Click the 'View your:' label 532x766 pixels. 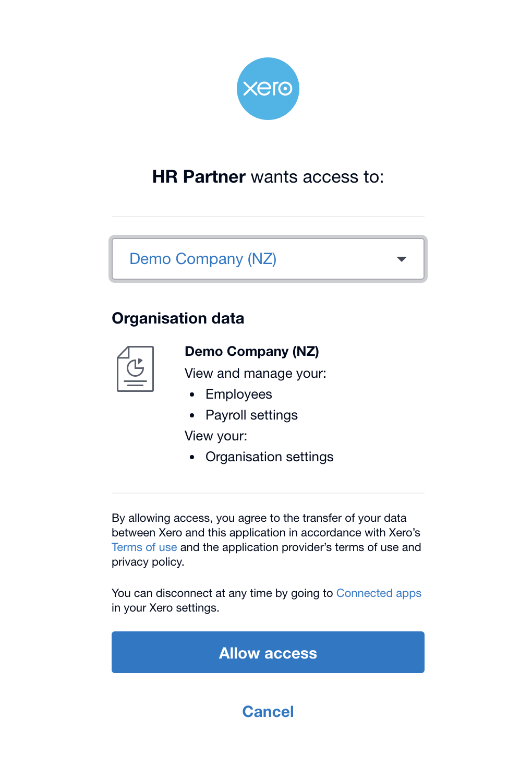pos(216,436)
